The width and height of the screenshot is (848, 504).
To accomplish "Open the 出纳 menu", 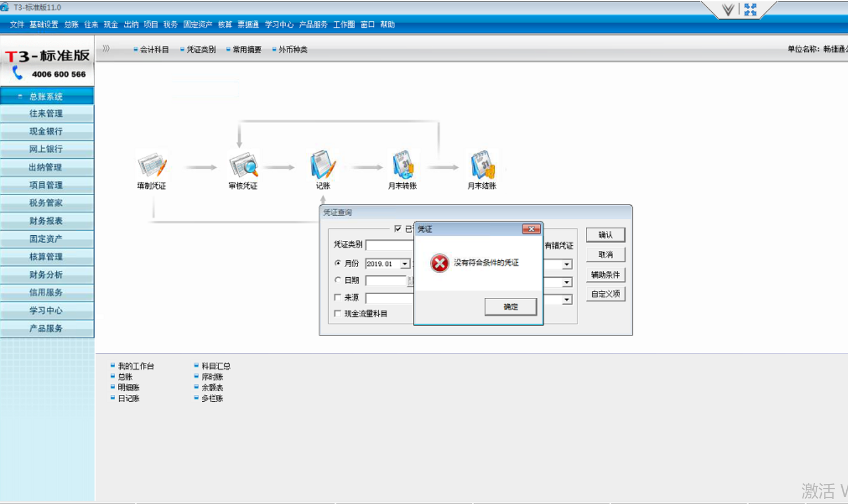I will [131, 25].
